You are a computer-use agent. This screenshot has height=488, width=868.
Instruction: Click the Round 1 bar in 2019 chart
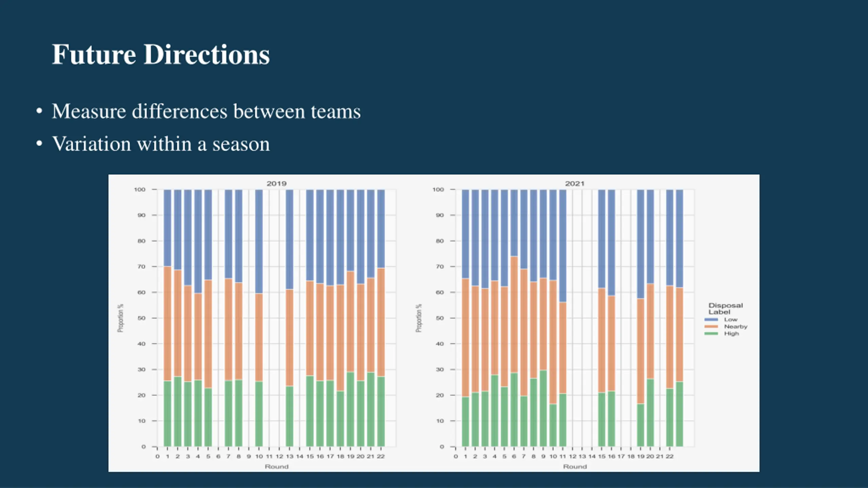point(167,318)
